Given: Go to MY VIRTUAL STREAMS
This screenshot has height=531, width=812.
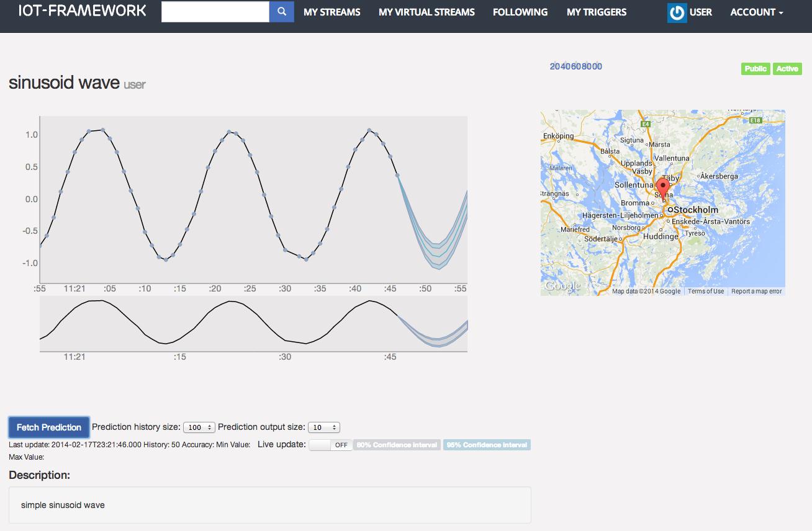Looking at the screenshot, I should click(426, 12).
